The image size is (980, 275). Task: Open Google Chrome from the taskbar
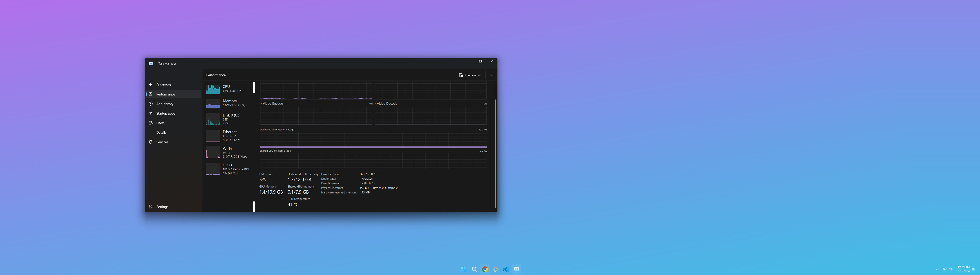pos(485,269)
